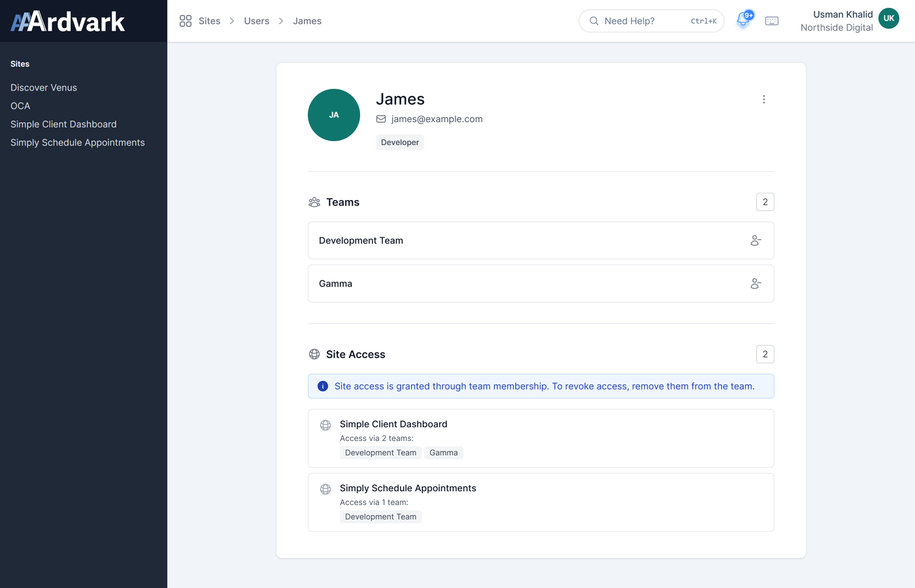Click the search magnifier icon
Image resolution: width=915 pixels, height=588 pixels.
[594, 21]
